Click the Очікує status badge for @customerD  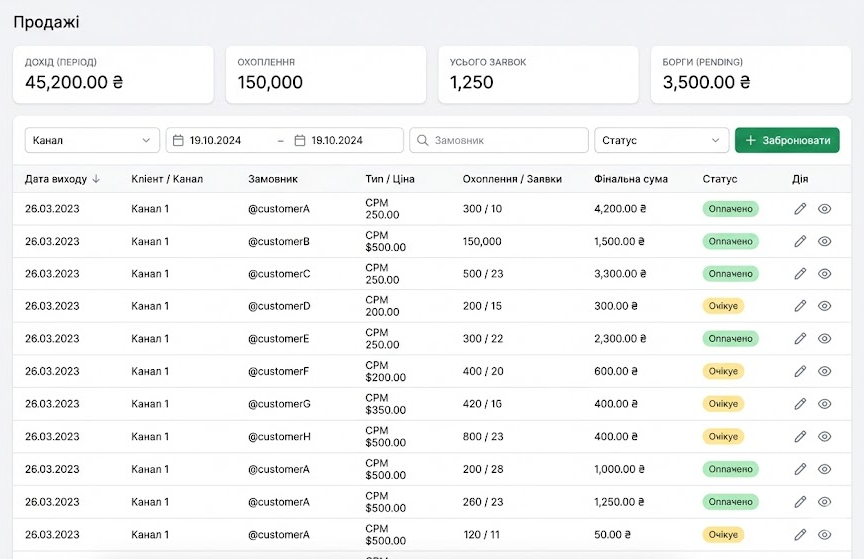click(x=723, y=306)
